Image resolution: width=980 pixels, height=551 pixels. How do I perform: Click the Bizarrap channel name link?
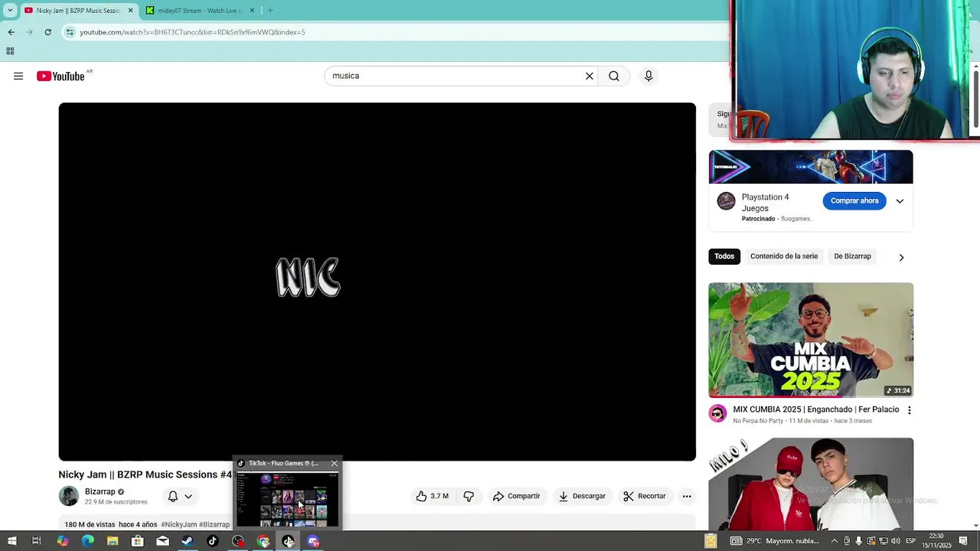coord(100,491)
